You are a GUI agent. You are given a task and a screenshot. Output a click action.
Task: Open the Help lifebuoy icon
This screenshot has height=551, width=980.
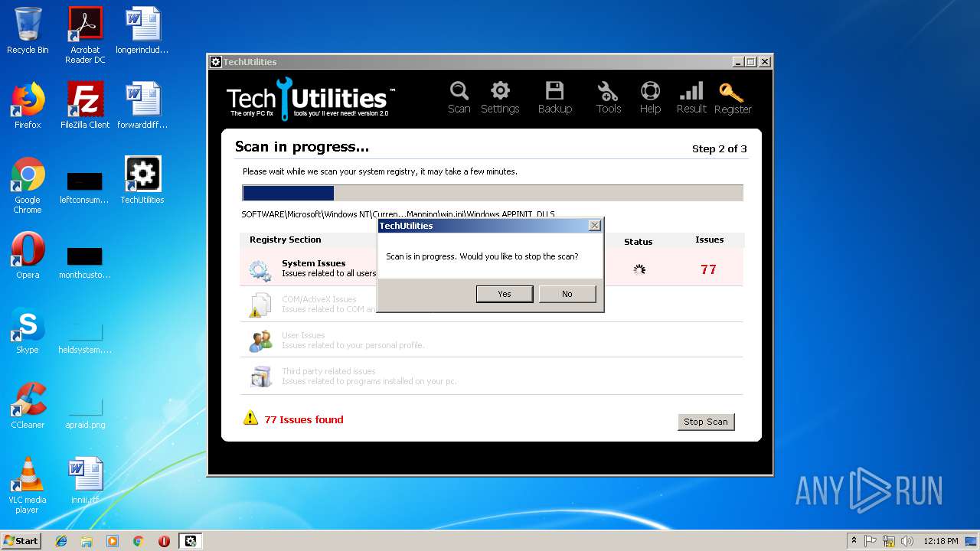[650, 97]
